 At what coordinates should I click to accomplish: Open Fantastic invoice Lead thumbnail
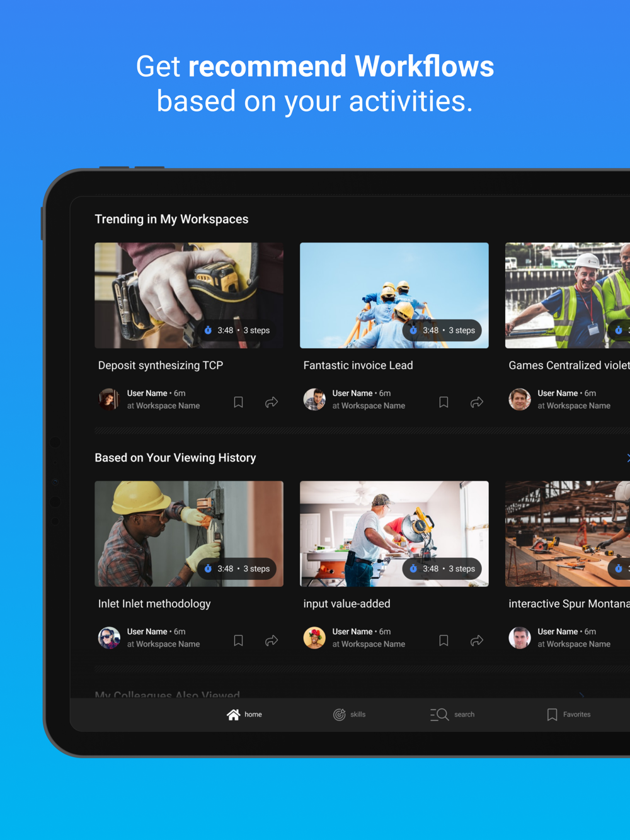394,295
